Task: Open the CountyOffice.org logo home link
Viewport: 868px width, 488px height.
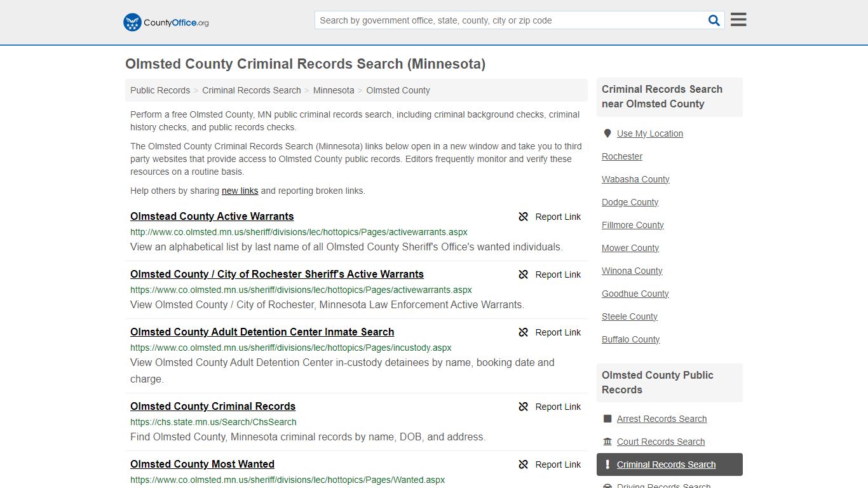Action: coord(166,22)
